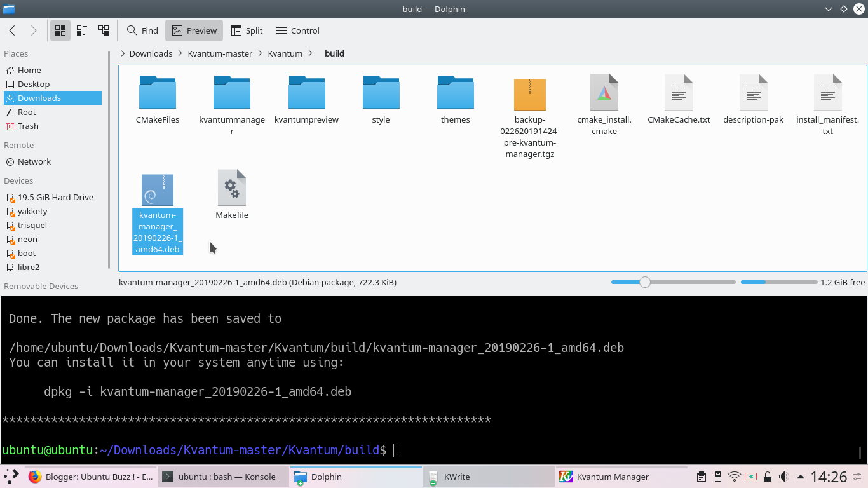Select the description-pak file icon

point(754,92)
